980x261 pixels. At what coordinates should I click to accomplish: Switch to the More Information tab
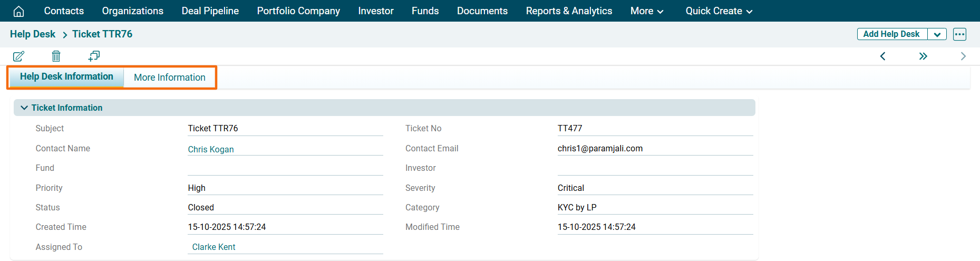click(x=170, y=78)
